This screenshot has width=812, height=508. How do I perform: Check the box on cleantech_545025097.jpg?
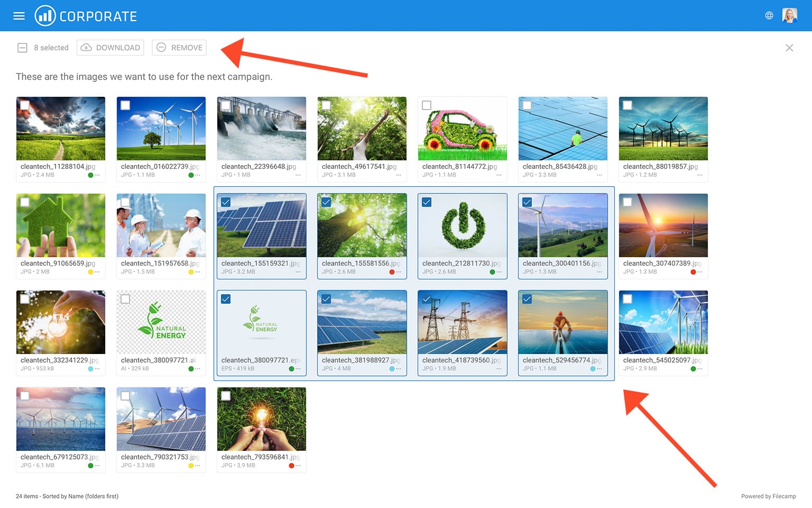pos(628,299)
